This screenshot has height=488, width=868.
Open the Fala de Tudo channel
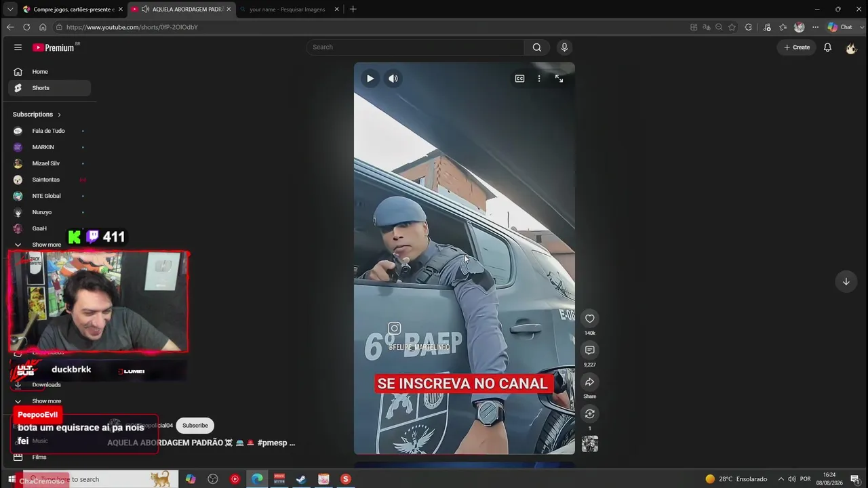[x=50, y=131]
